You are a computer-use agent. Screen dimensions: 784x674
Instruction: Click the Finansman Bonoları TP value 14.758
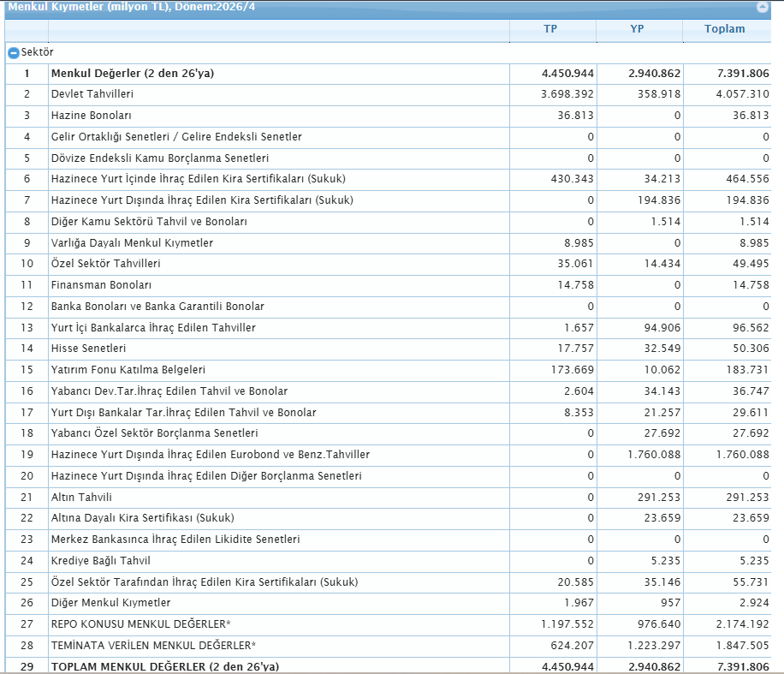575,285
